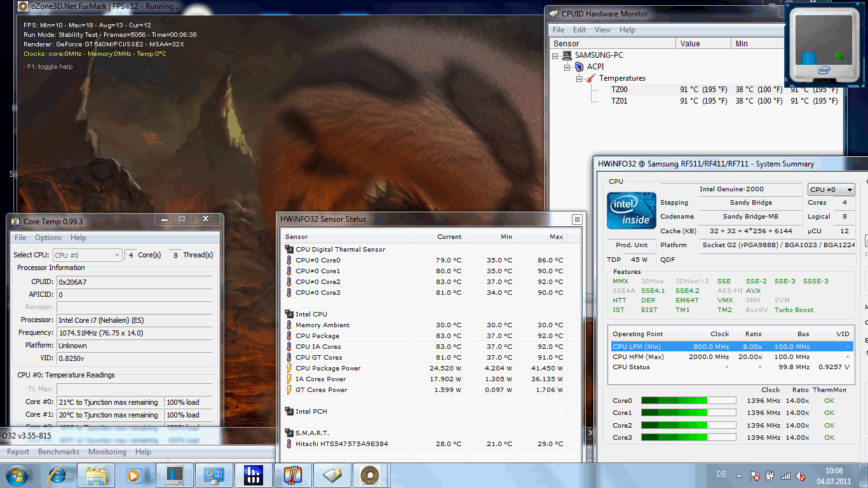Click the Frequency field in Core Temp

[x=134, y=333]
